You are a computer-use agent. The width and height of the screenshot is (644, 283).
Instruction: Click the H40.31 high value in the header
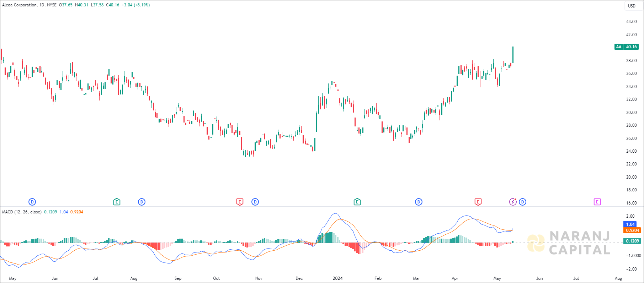pos(81,5)
